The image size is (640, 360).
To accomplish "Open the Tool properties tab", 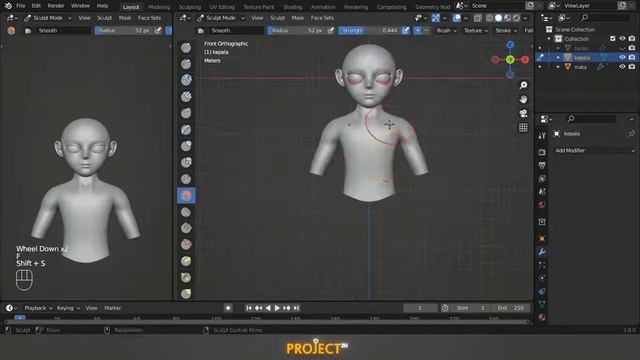I will point(542,136).
